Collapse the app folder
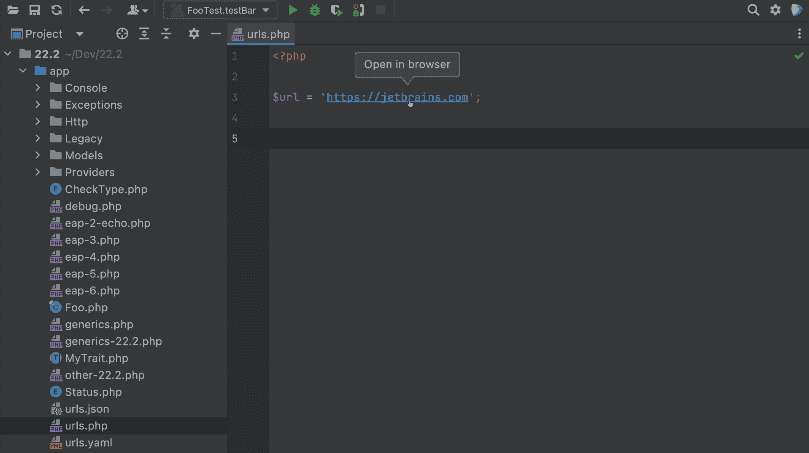Screen dimensions: 809x453 point(23,71)
